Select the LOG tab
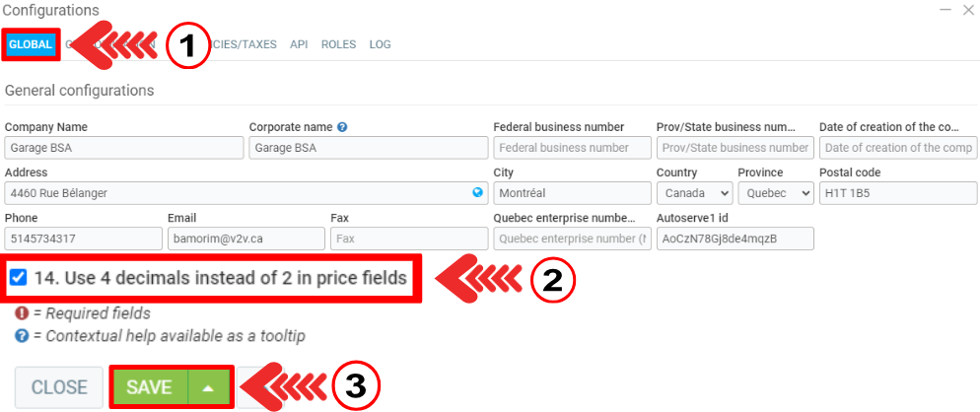The width and height of the screenshot is (980, 412). click(381, 44)
